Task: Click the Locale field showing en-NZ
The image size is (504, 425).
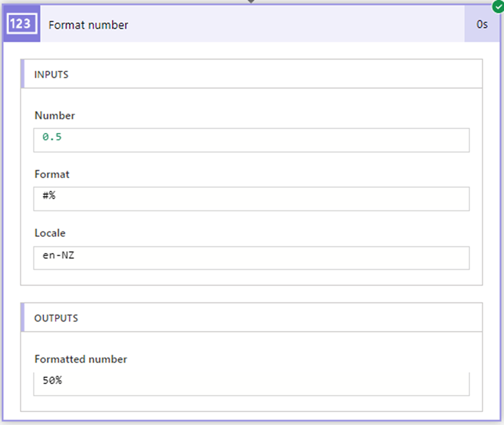Action: coord(251,258)
